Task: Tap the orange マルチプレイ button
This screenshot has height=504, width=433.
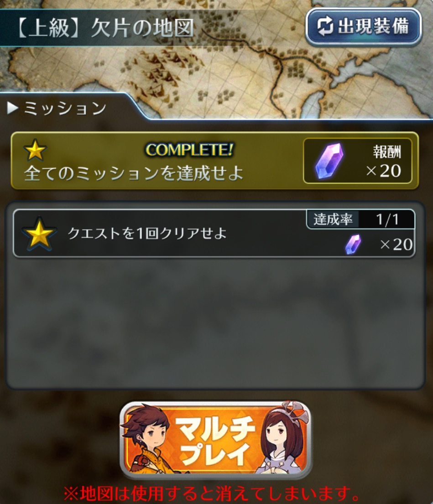Action: pos(215,438)
